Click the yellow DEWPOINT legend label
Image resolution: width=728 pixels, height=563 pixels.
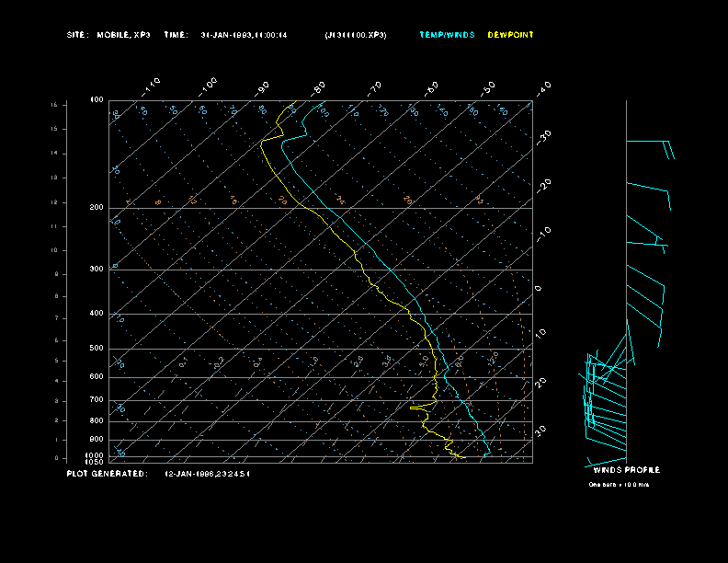(x=510, y=35)
